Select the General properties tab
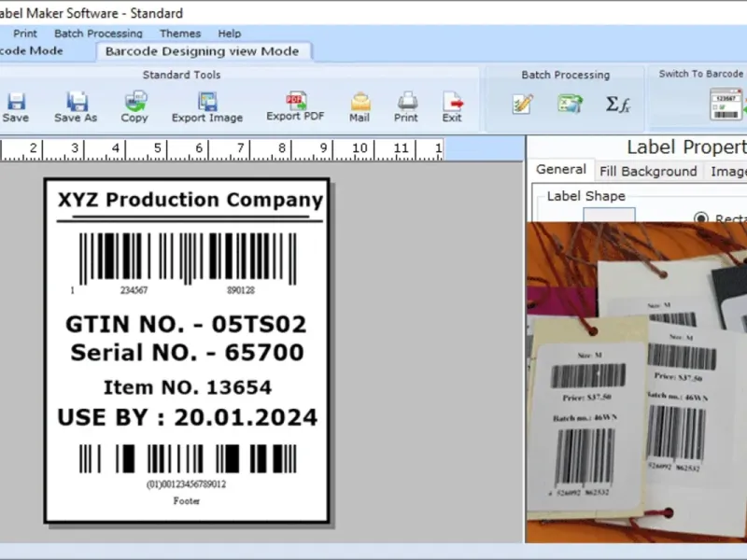The height and width of the screenshot is (560, 747). [x=561, y=170]
